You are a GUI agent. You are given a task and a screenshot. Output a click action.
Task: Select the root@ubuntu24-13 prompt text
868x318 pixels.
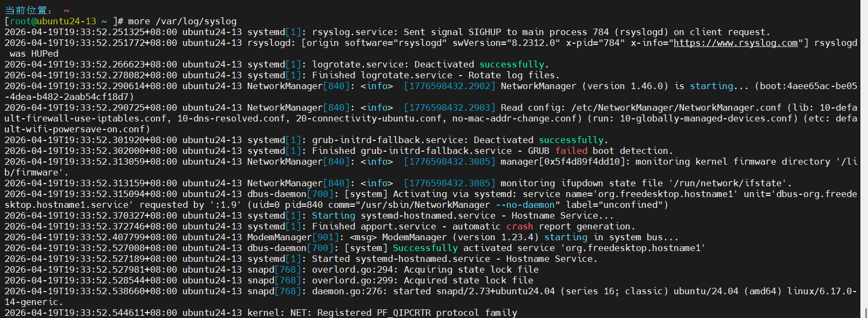[53, 22]
